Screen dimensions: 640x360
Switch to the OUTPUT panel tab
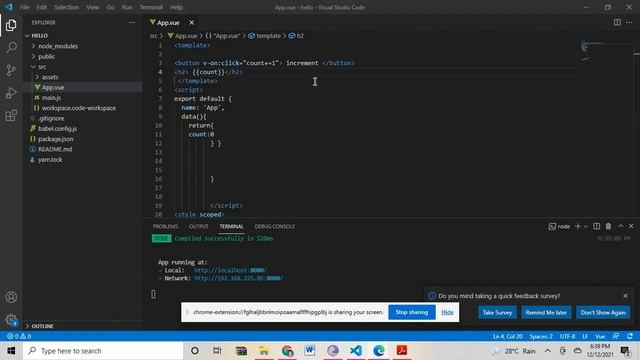(x=199, y=226)
